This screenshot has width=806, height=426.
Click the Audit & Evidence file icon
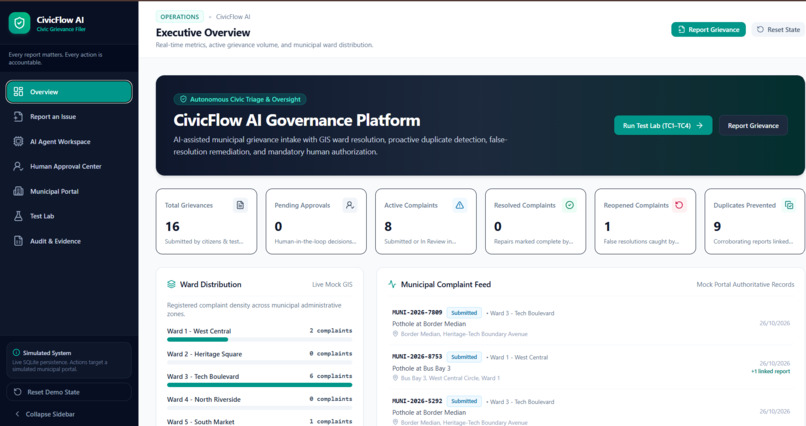[x=19, y=241]
